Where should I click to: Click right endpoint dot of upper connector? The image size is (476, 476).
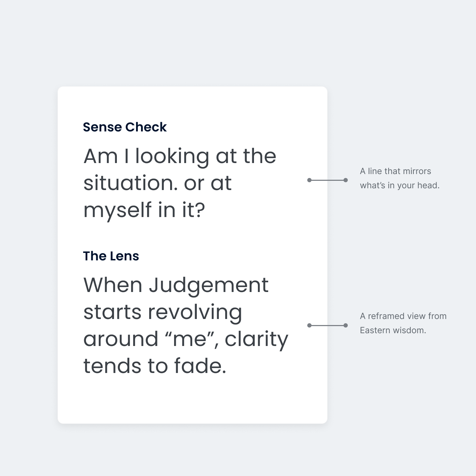click(x=346, y=180)
